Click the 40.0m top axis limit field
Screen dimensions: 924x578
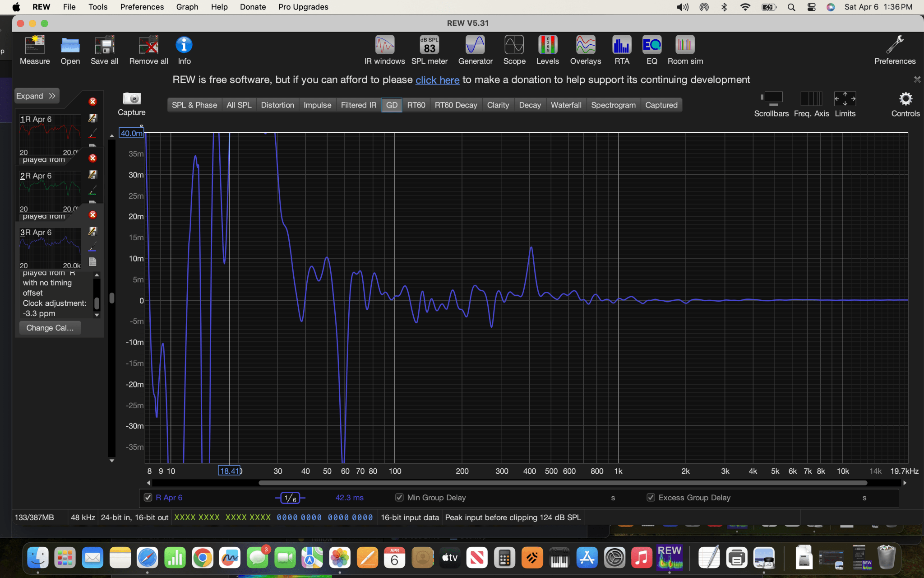tap(131, 133)
